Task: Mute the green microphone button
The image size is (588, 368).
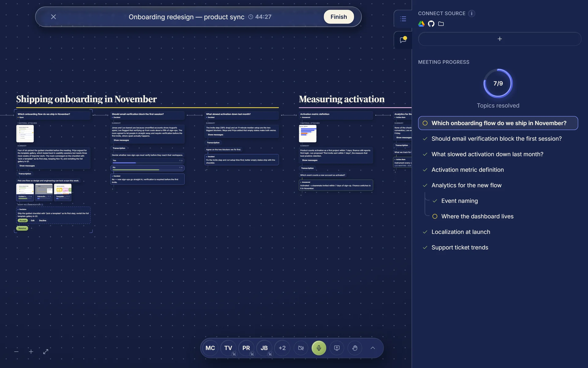Action: click(319, 348)
